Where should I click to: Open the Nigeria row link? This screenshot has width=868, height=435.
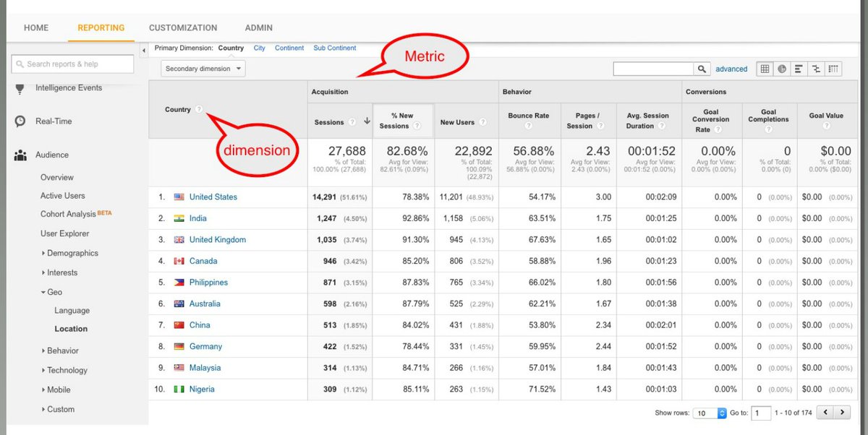tap(202, 389)
